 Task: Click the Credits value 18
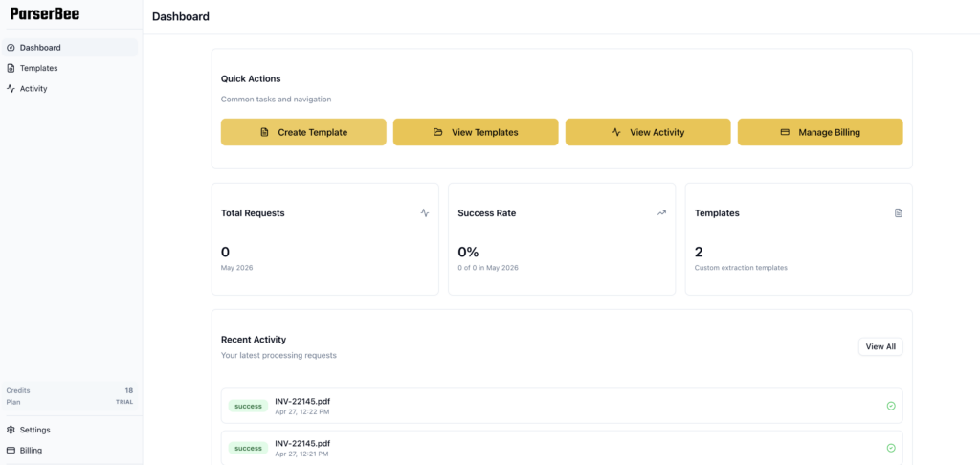[129, 390]
